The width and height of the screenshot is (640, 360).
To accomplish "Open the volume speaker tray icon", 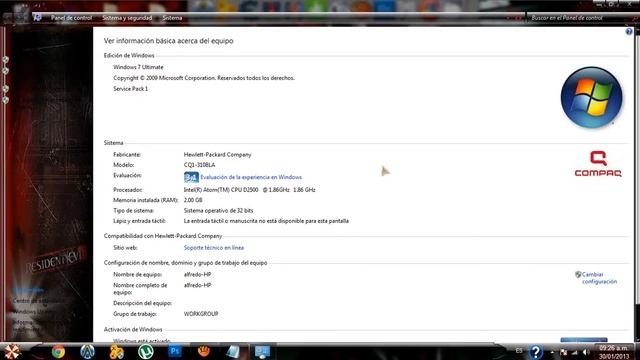I will (x=586, y=352).
